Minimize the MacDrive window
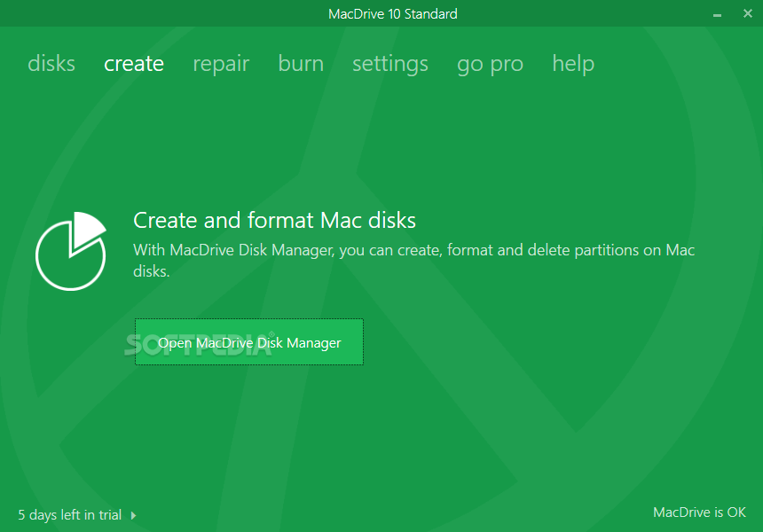 coord(717,14)
